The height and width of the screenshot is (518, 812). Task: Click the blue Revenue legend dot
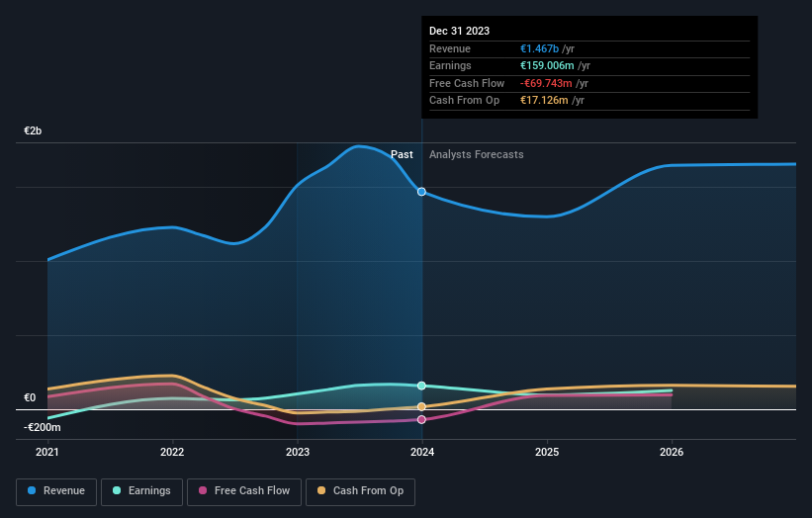pyautogui.click(x=32, y=490)
